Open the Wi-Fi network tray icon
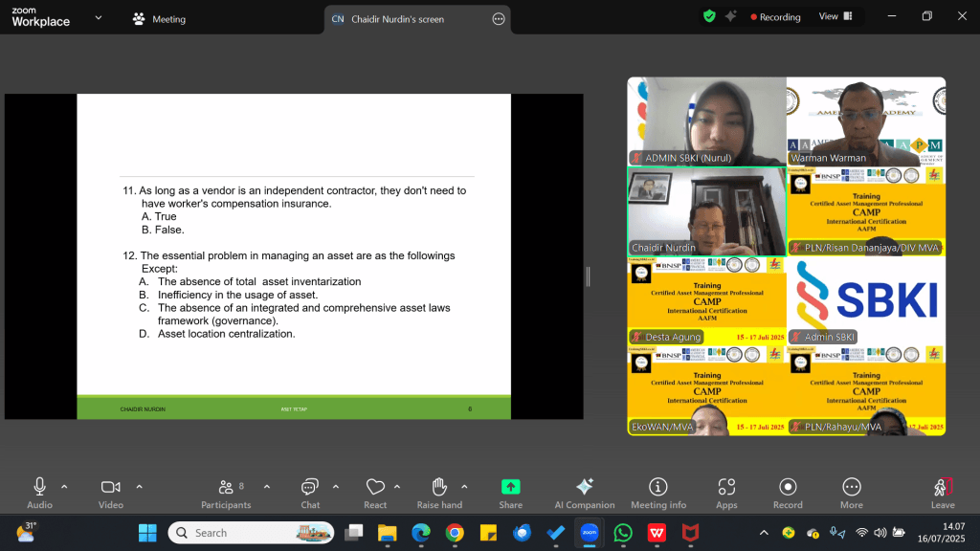The width and height of the screenshot is (980, 551). (862, 533)
